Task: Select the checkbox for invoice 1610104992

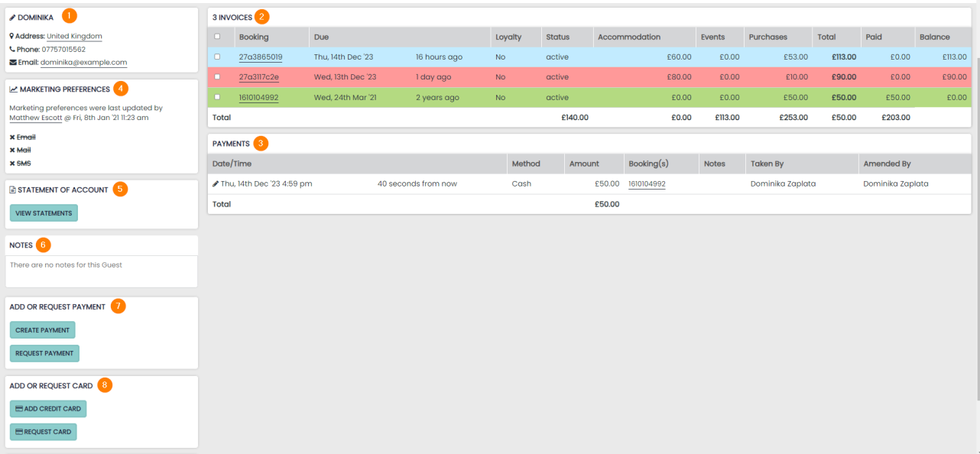Action: coord(218,98)
